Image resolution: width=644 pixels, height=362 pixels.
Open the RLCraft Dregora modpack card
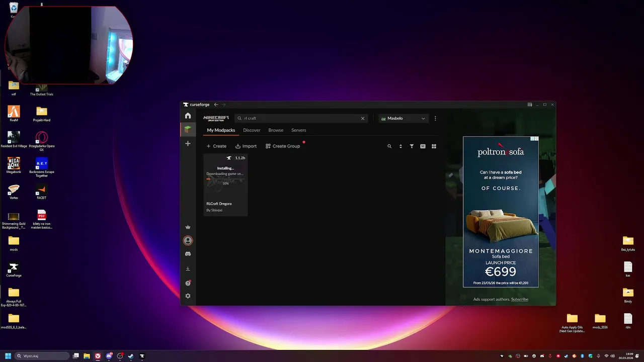(225, 185)
